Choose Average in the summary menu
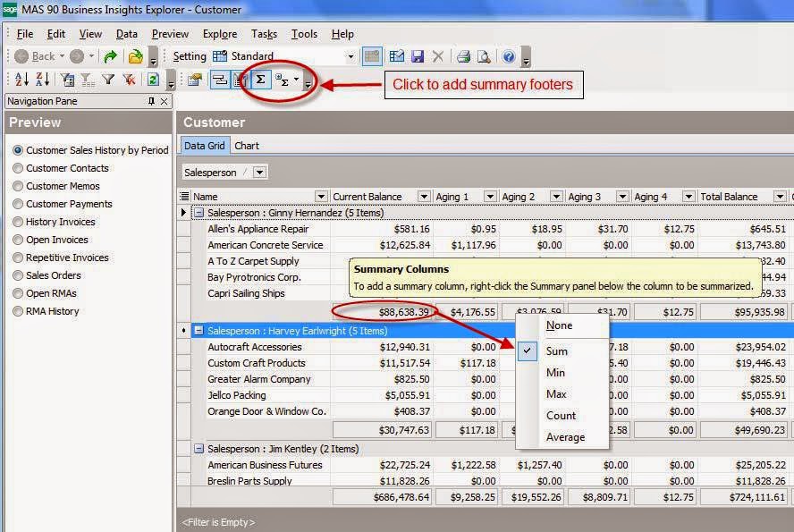Screen dimensions: 794x532 click(x=562, y=437)
